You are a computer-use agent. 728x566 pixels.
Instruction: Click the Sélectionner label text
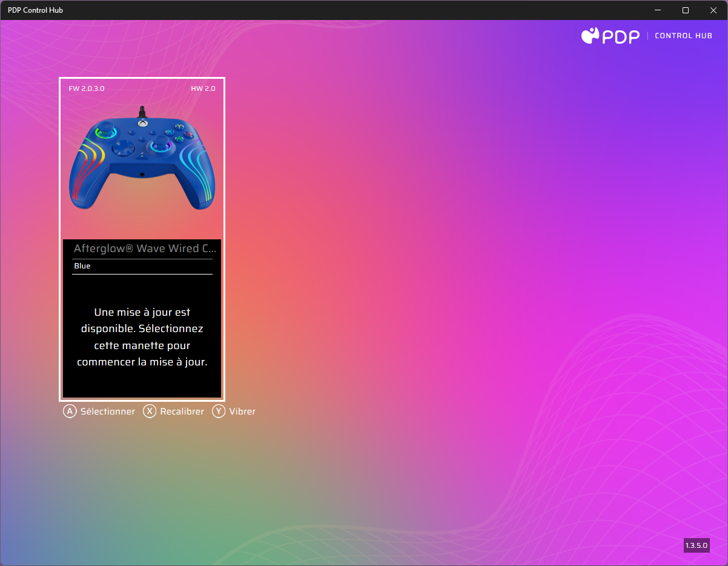[x=107, y=411]
